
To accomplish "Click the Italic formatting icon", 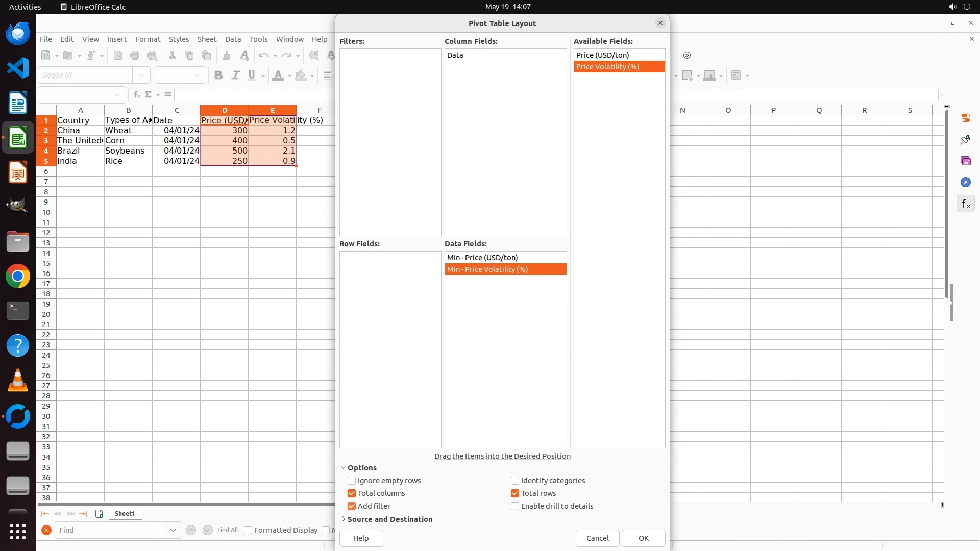I will (235, 76).
